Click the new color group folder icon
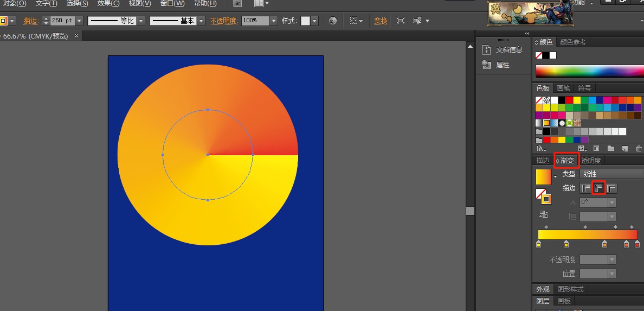This screenshot has height=311, width=644. (x=611, y=148)
